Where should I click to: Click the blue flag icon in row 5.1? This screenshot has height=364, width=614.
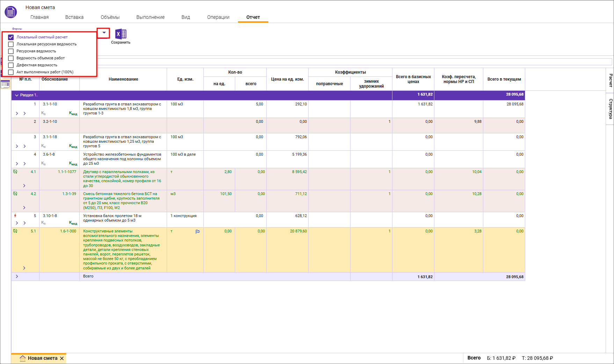click(x=197, y=232)
